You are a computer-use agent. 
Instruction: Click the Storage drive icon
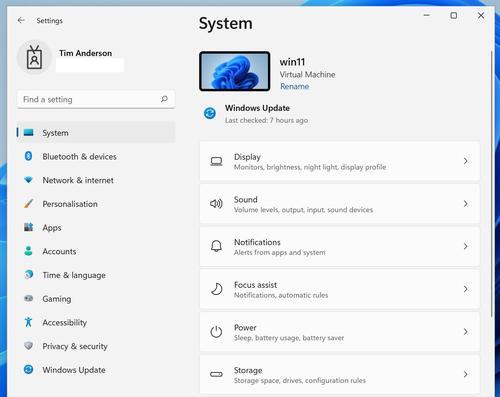[216, 374]
